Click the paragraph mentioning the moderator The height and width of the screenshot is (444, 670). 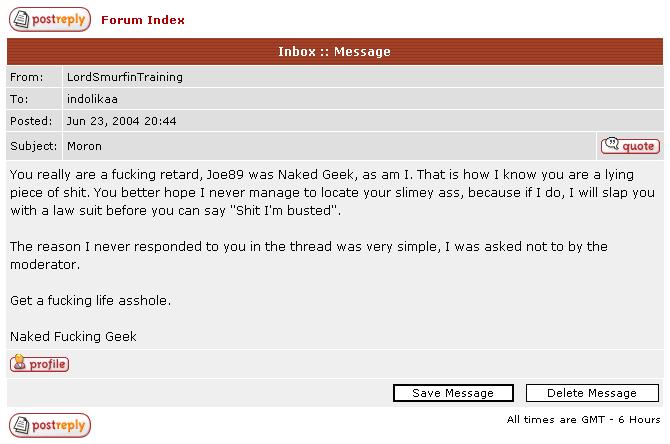(x=309, y=256)
